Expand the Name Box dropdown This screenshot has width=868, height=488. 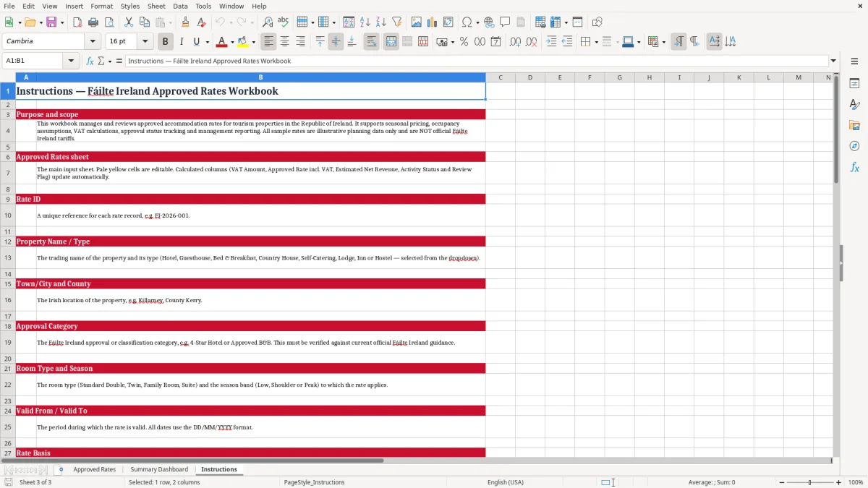coord(71,61)
